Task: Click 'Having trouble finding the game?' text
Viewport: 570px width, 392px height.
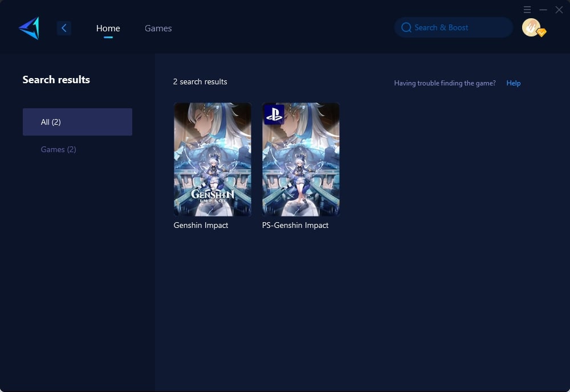Action: [x=445, y=83]
